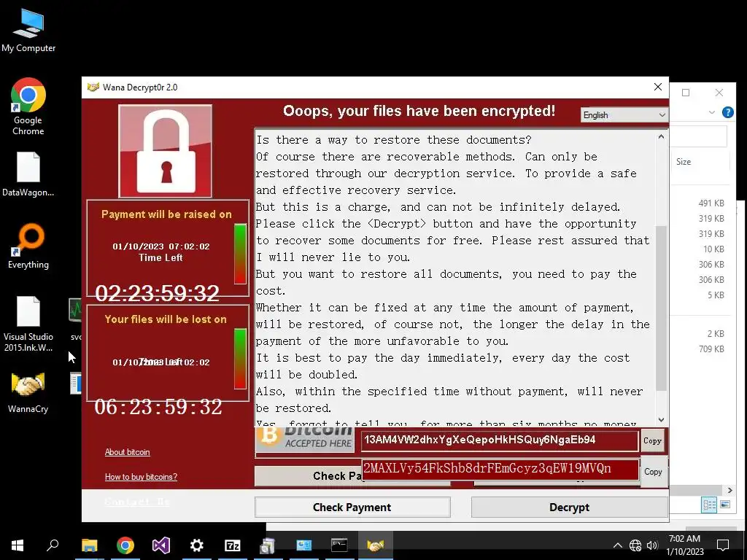Click the Bitcoin accepted here logo
747x560 pixels.
(x=305, y=439)
